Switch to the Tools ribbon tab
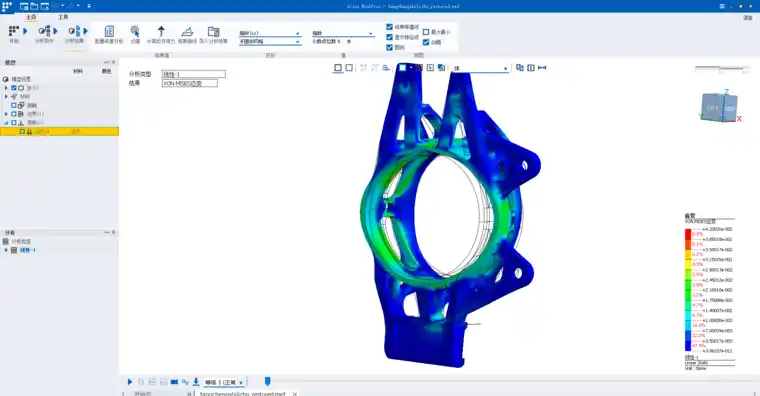760x396 pixels. point(63,17)
